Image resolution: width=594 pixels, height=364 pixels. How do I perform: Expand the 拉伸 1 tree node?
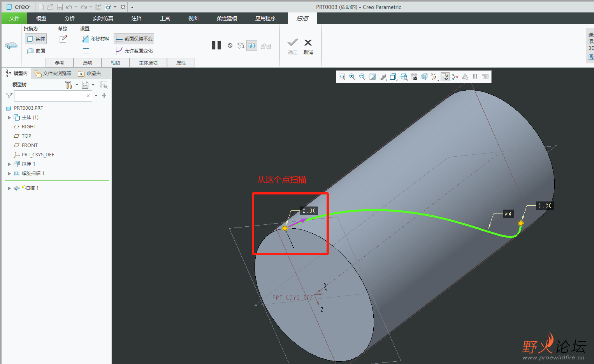coord(9,164)
